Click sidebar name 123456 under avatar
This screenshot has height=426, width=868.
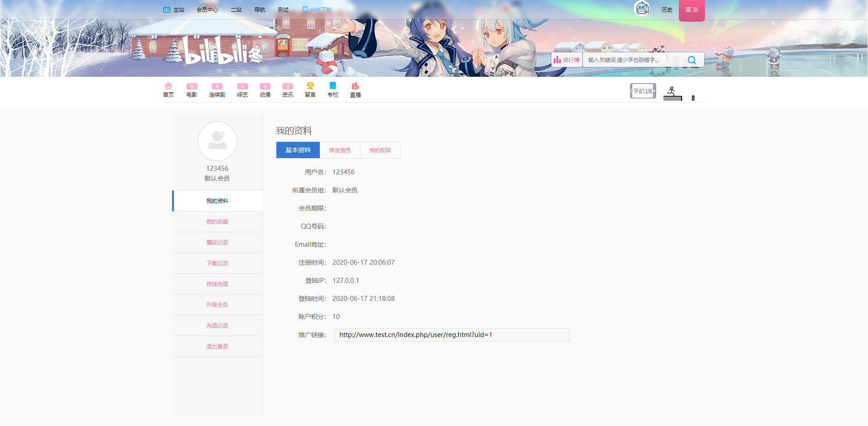tap(217, 169)
